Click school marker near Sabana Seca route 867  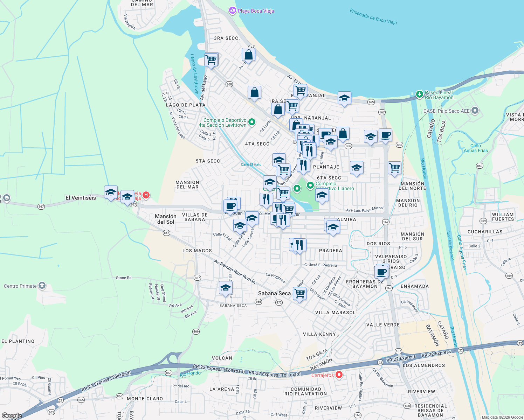pos(226,288)
